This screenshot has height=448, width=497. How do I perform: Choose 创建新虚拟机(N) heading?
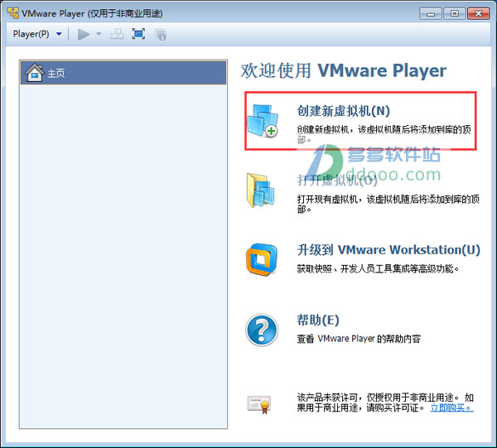click(343, 111)
